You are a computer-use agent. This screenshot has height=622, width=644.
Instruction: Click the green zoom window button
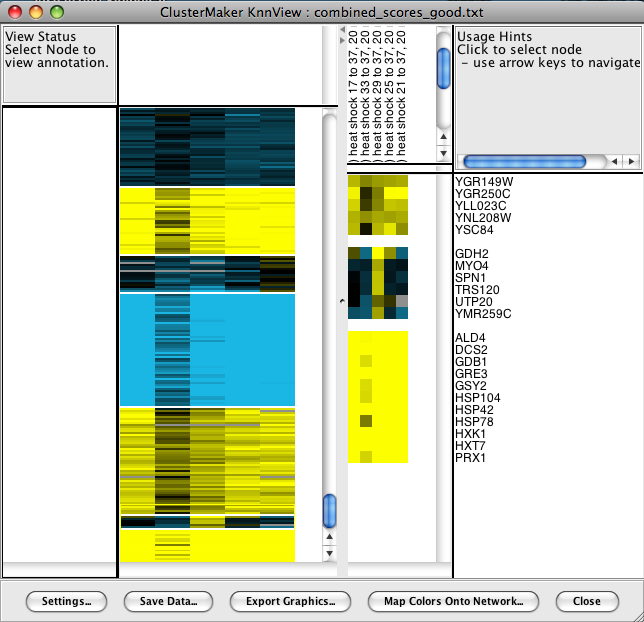[57, 12]
